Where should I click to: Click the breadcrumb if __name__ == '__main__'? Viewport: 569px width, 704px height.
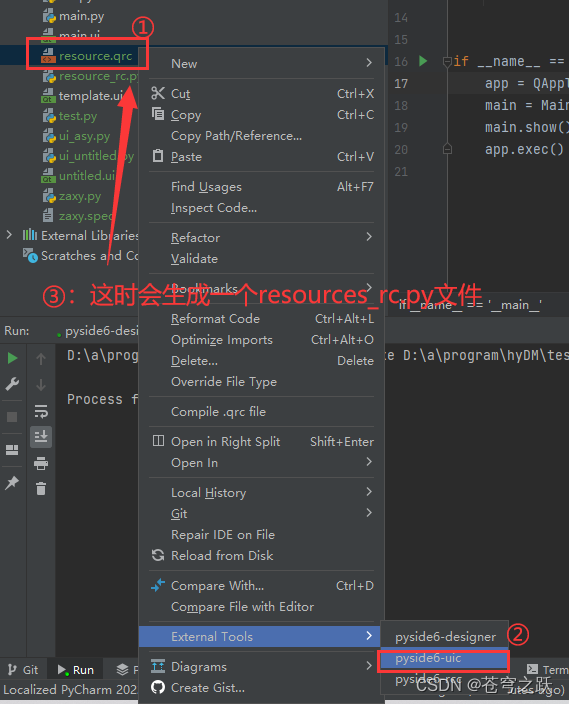[470, 305]
